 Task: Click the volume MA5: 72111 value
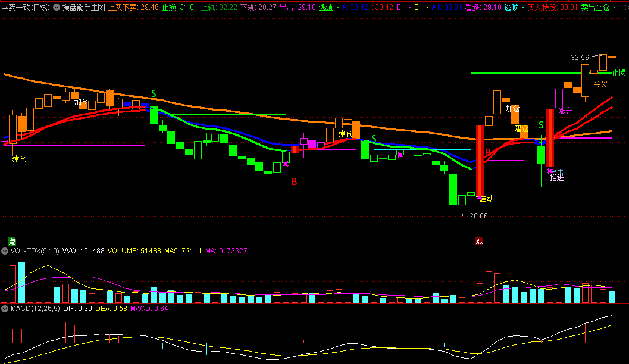coord(183,251)
